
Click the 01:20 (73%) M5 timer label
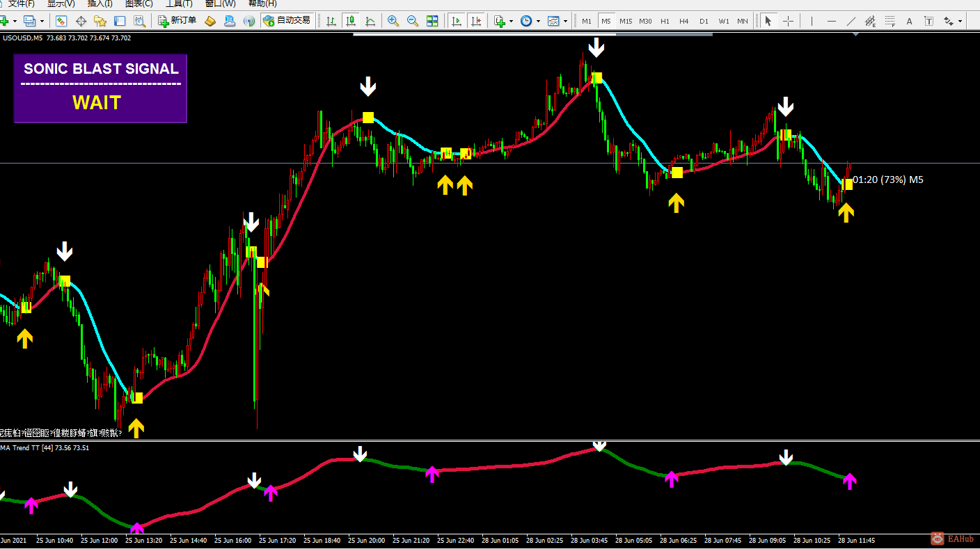point(888,180)
